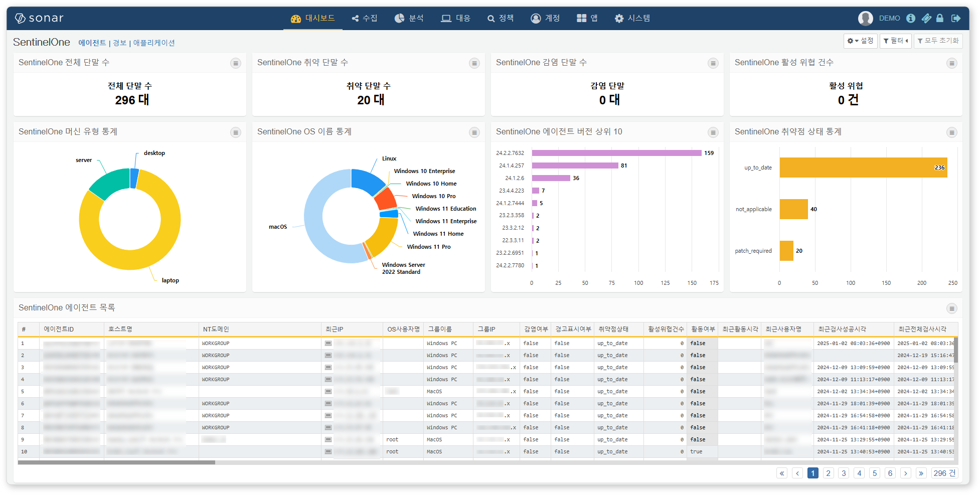Open menu of 감염 단말 수 widget
980x495 pixels.
pyautogui.click(x=713, y=63)
